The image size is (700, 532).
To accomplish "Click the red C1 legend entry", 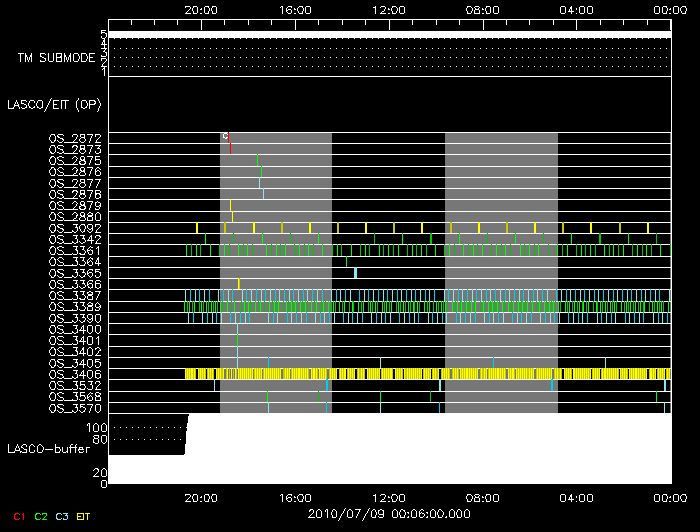I will pos(19,517).
